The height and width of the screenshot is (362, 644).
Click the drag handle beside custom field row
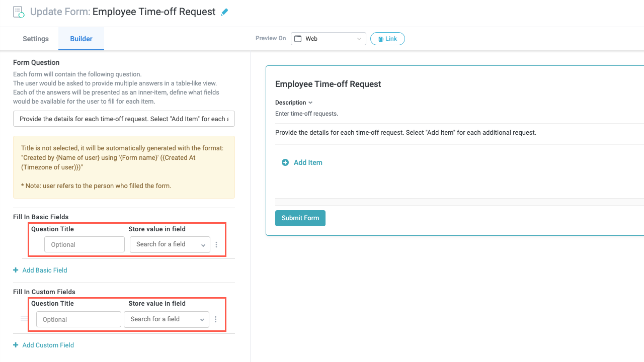[x=24, y=319]
